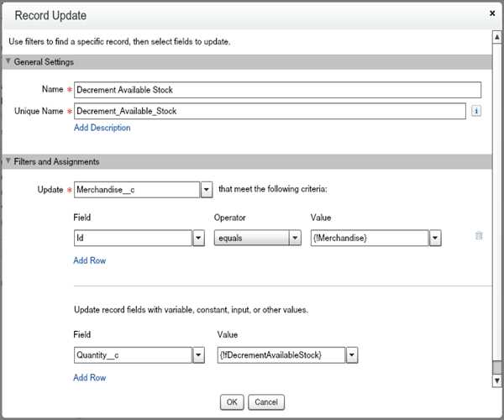Collapse the Filters and Assignments section

pos(8,161)
